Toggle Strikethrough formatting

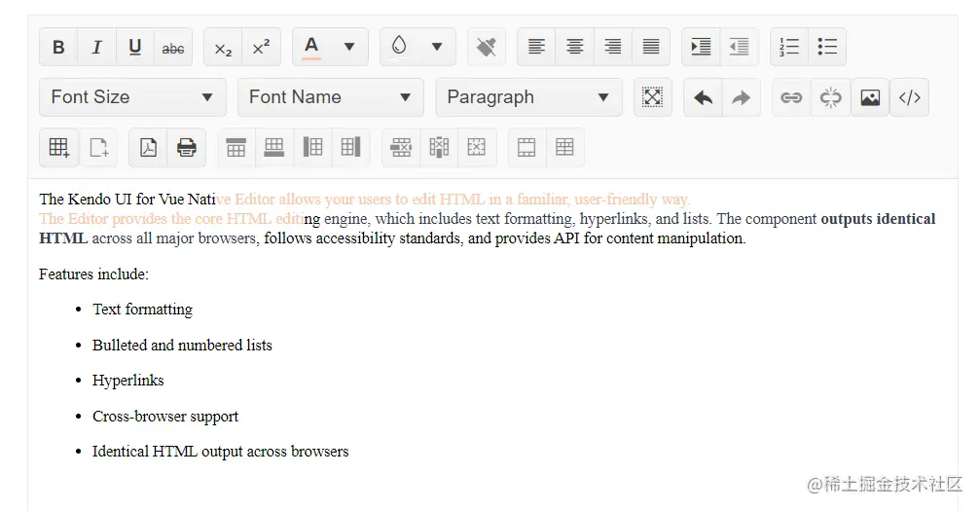173,47
